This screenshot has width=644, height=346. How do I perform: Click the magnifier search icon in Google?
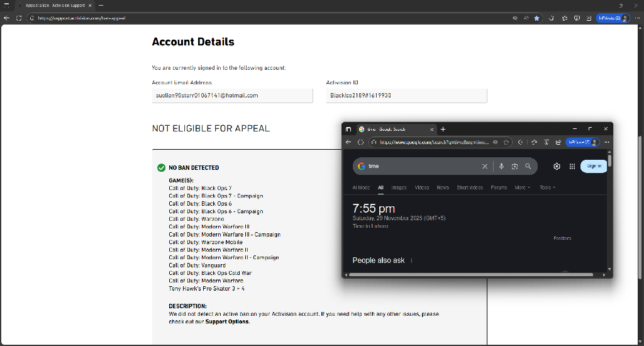click(x=528, y=167)
